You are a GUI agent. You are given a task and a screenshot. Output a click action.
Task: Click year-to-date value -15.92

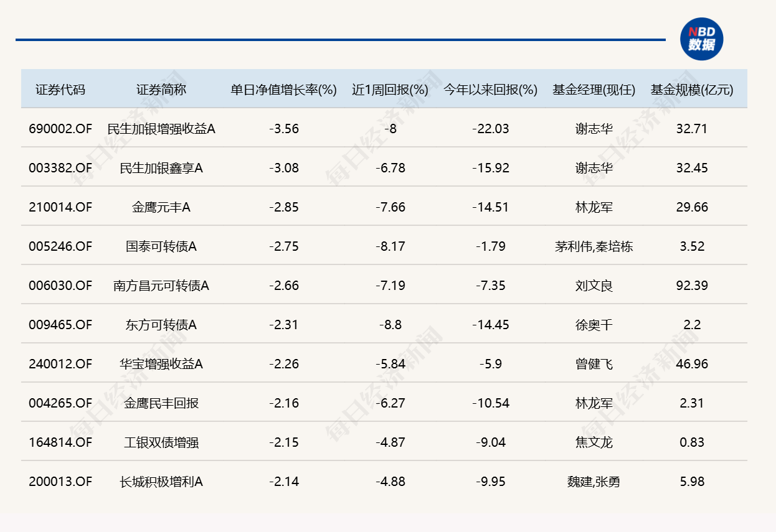click(x=491, y=168)
